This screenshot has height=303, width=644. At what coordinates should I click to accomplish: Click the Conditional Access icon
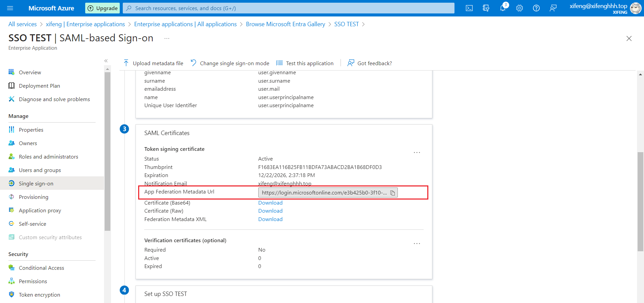(11, 267)
